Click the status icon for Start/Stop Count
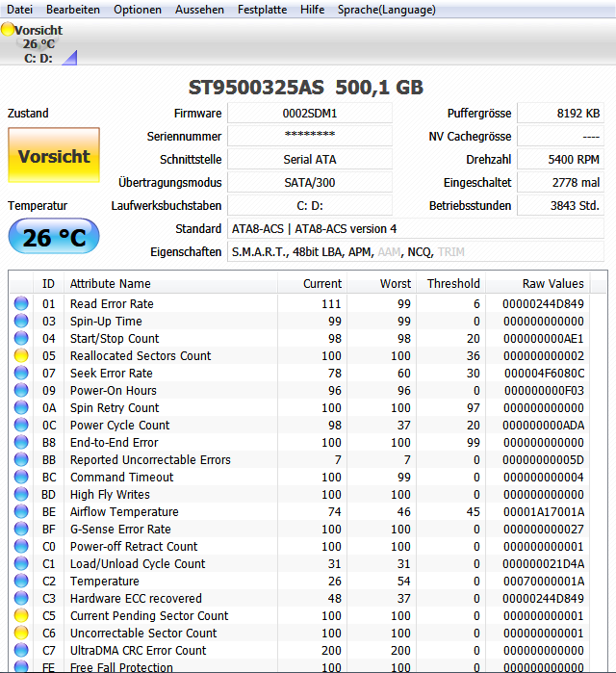Screen dimensions: 616x673 click(21, 338)
